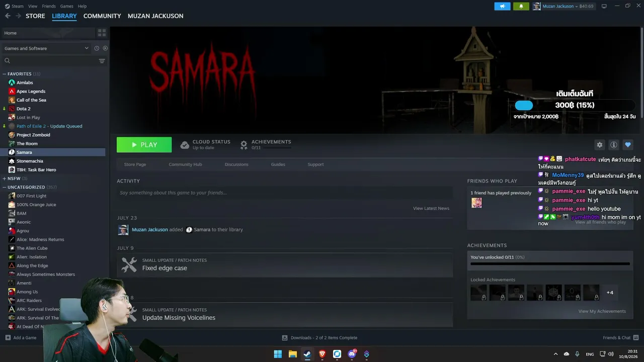Click the microphone icon in system tray
The width and height of the screenshot is (644, 362).
[x=577, y=354]
